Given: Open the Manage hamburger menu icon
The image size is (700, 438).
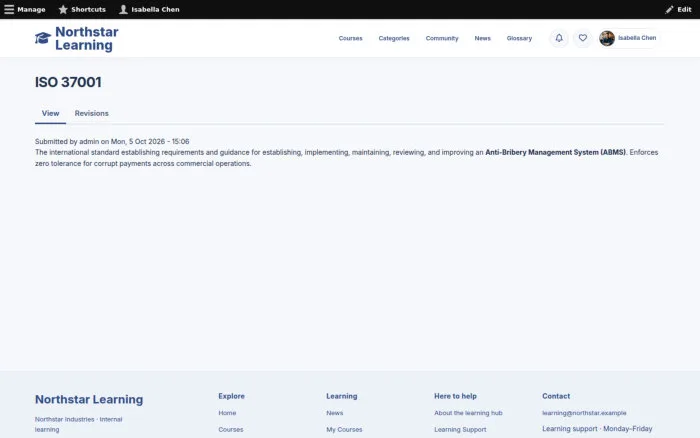Looking at the screenshot, I should [9, 9].
